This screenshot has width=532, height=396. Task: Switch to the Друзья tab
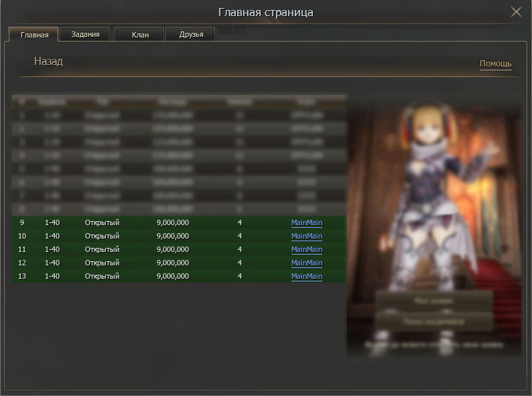[x=191, y=35]
